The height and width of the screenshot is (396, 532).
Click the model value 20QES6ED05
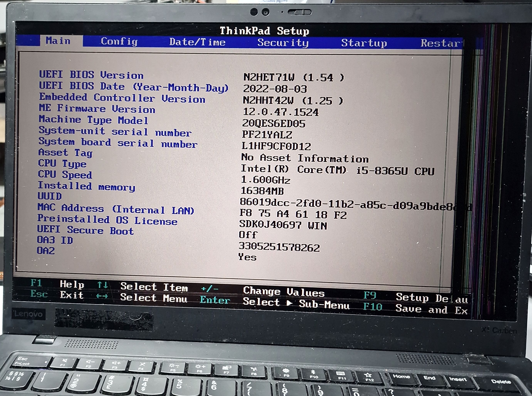[x=274, y=123]
